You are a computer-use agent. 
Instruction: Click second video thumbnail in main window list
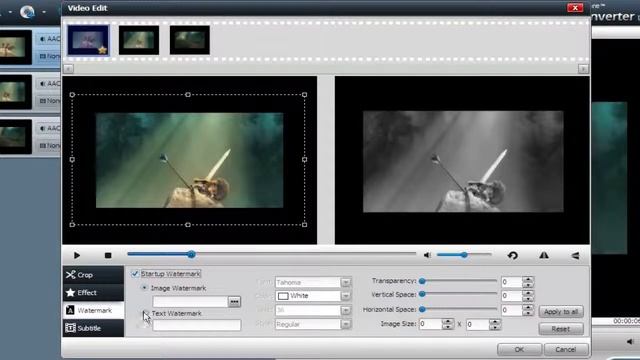pos(16,92)
